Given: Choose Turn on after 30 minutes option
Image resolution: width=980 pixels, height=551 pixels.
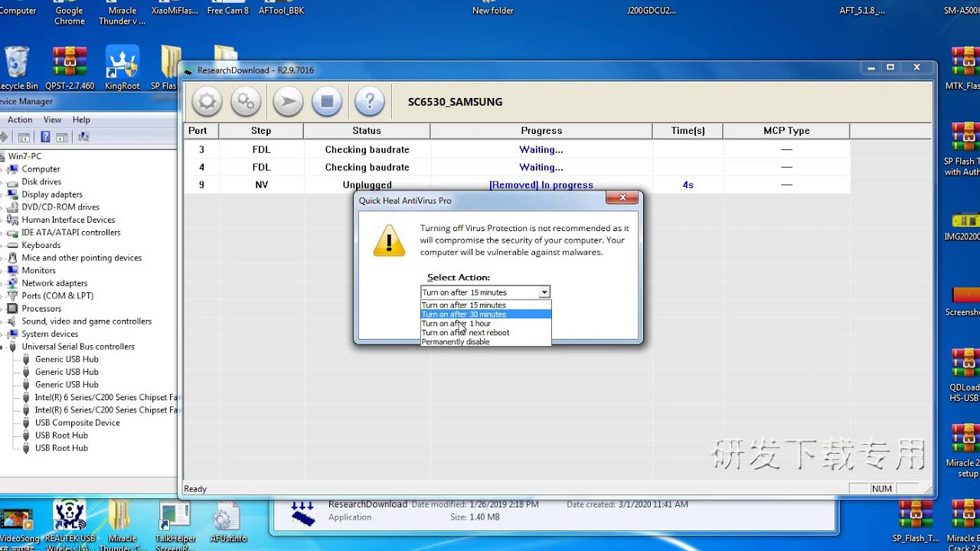Looking at the screenshot, I should 485,314.
